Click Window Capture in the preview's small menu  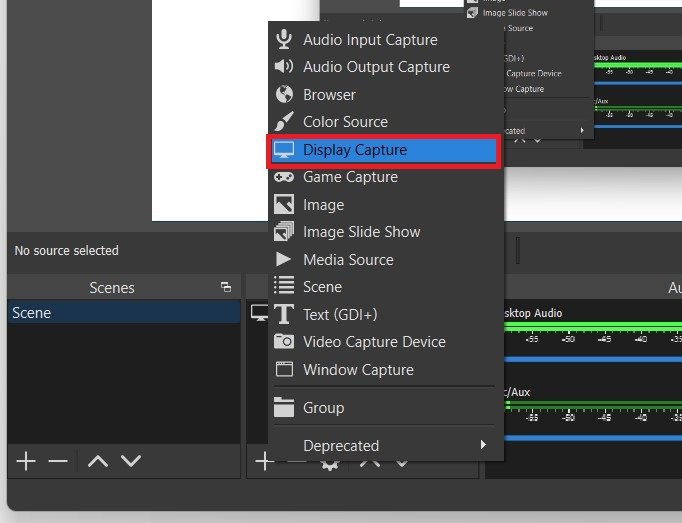[524, 89]
